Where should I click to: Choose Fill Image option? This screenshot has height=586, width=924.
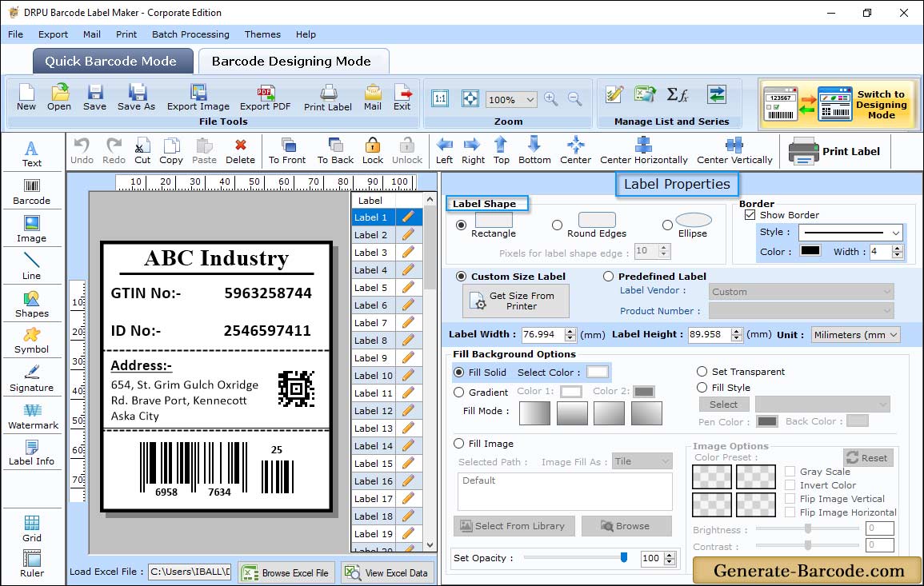coord(458,444)
